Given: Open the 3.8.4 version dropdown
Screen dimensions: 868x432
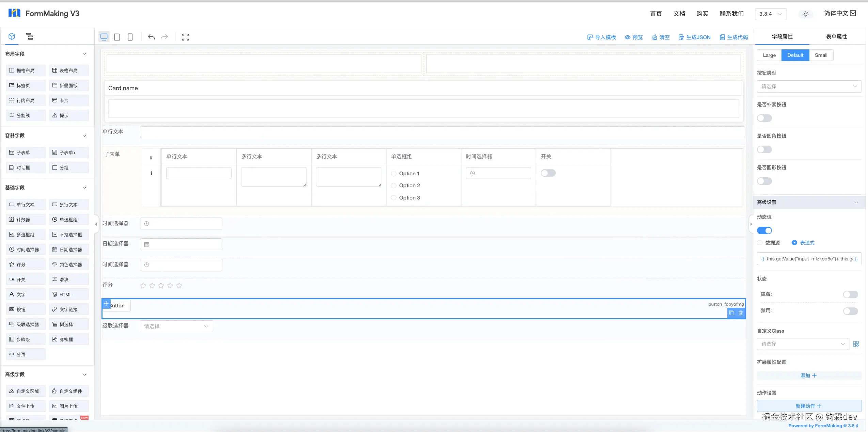Looking at the screenshot, I should click(x=771, y=14).
